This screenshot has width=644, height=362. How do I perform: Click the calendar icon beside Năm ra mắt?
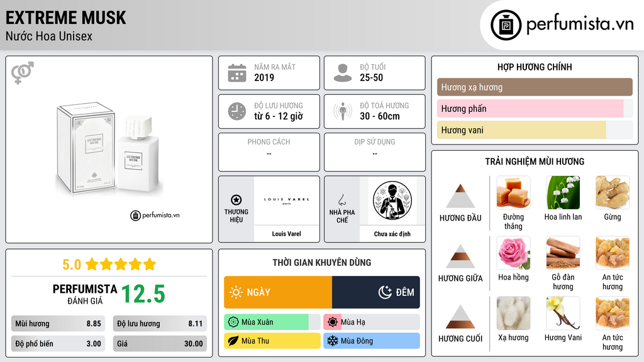pos(237,73)
